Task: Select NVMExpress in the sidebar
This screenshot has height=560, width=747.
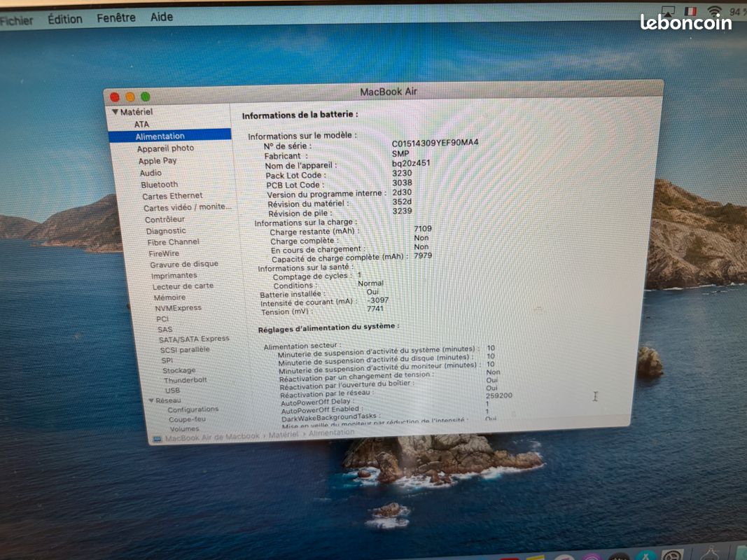Action: [179, 308]
